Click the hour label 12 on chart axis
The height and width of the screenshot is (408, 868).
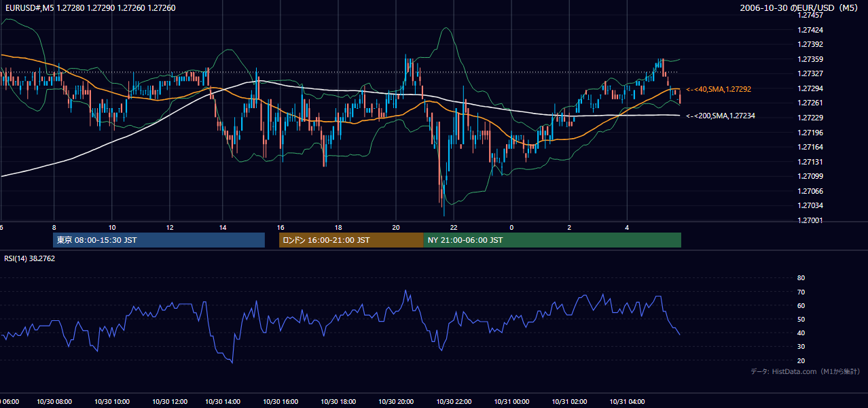click(x=169, y=228)
